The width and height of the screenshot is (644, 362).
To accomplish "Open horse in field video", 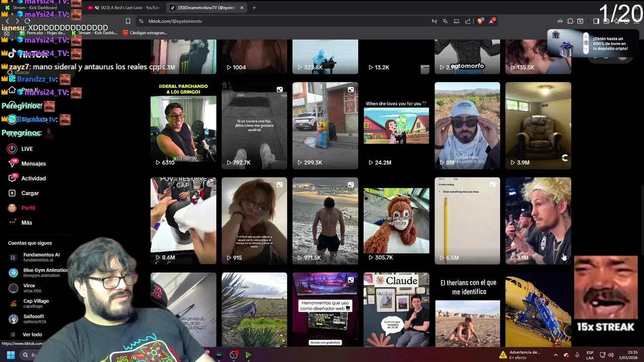I will 254,310.
